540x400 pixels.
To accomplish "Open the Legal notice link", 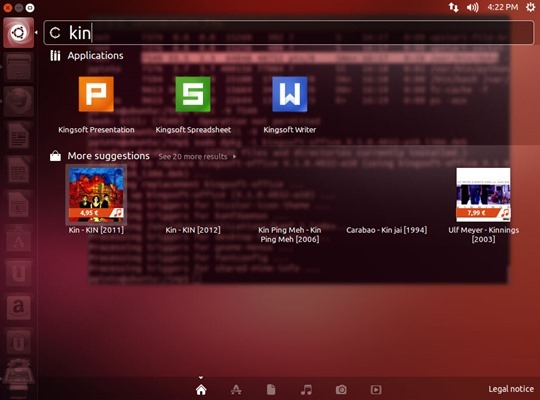I will coord(511,389).
